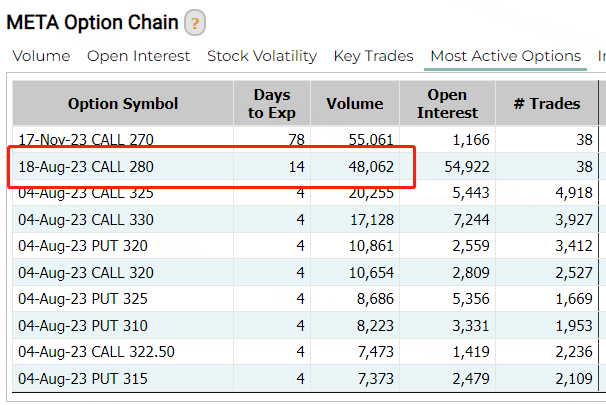Go to the Key Trades tab
The height and width of the screenshot is (405, 606).
[x=373, y=56]
